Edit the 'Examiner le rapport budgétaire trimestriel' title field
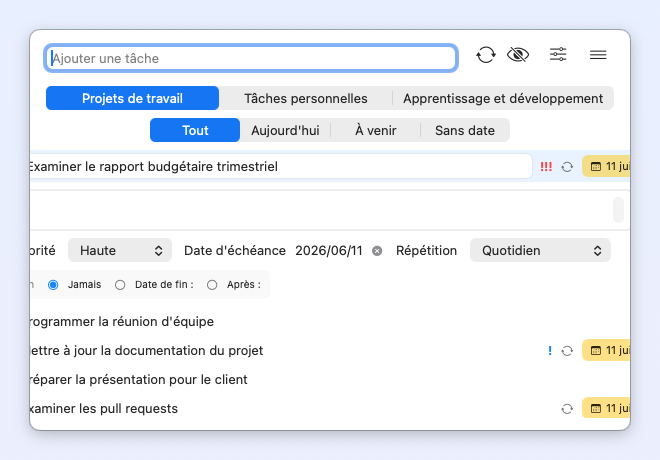The height and width of the screenshot is (460, 660). 281,166
